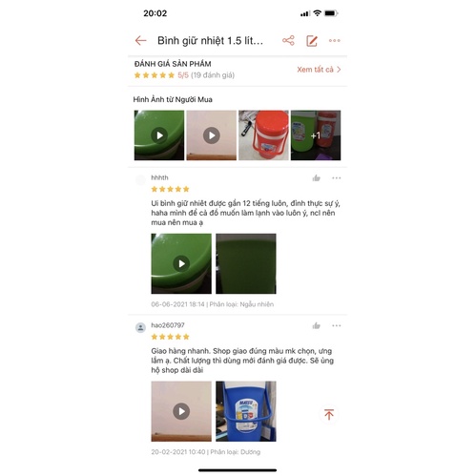The image size is (476, 476).
Task: Open more options on hao260797's review
Action: 337,325
